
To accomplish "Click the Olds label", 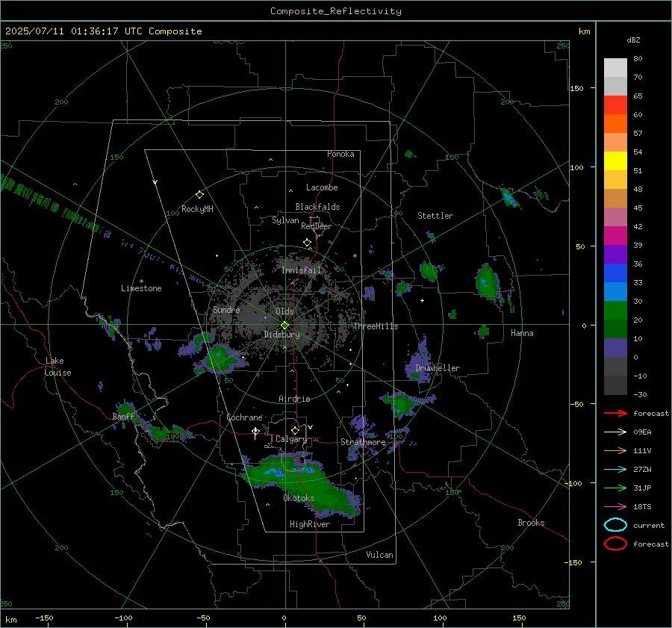I will pos(284,311).
